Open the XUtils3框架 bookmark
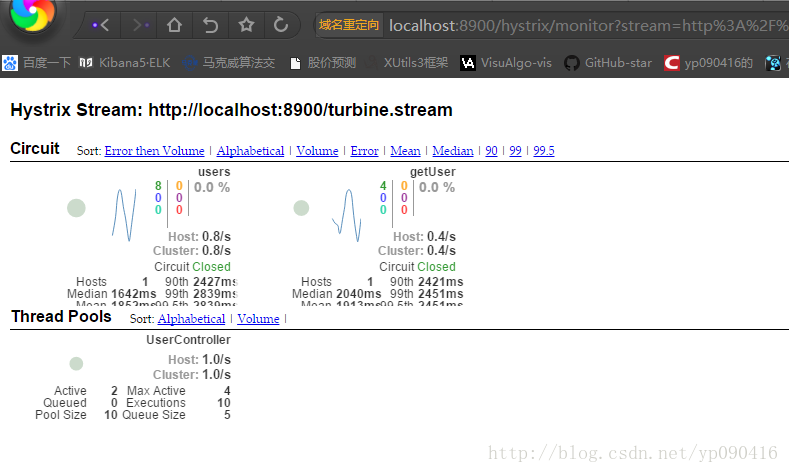 pyautogui.click(x=407, y=63)
